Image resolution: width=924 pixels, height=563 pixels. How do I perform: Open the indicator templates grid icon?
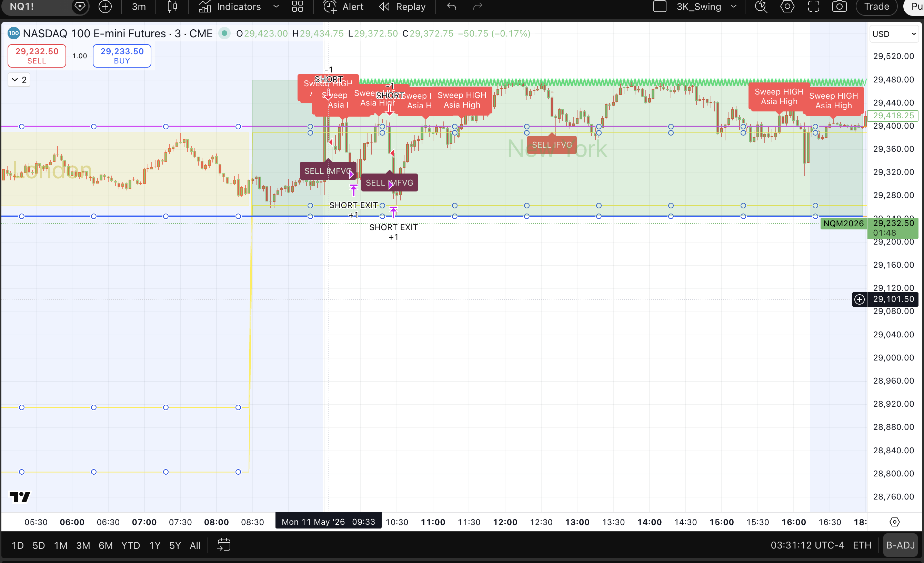click(x=298, y=6)
